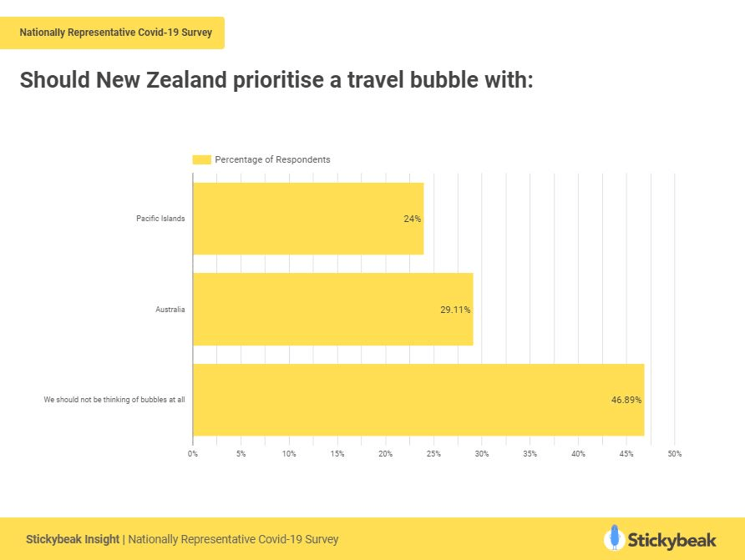Screen dimensions: 745x560
Task: Click the Australia axis label
Action: (170, 310)
